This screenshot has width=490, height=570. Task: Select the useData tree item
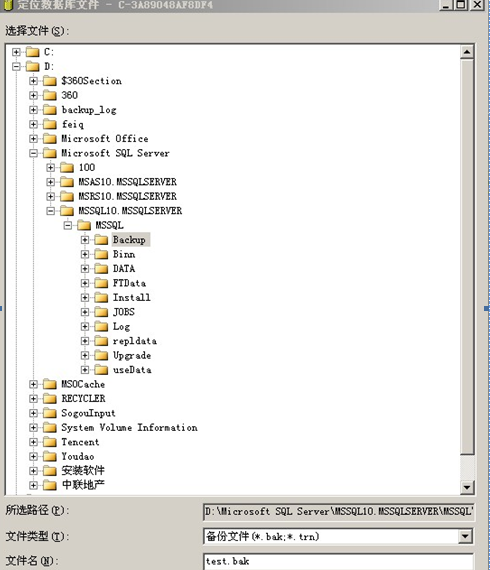(132, 370)
